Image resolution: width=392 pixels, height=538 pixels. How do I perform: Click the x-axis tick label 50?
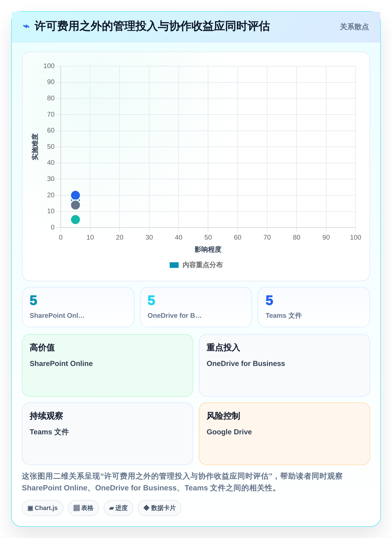[x=208, y=237]
